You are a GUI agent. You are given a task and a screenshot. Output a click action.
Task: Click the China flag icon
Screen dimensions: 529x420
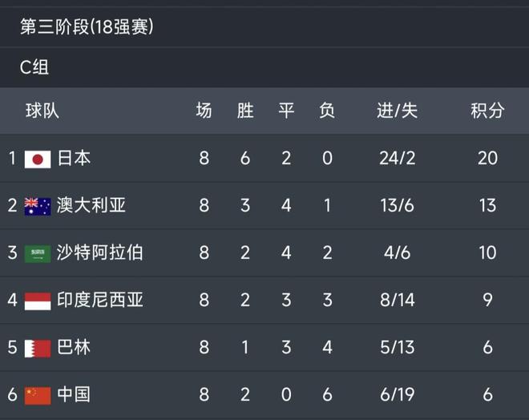tap(38, 395)
